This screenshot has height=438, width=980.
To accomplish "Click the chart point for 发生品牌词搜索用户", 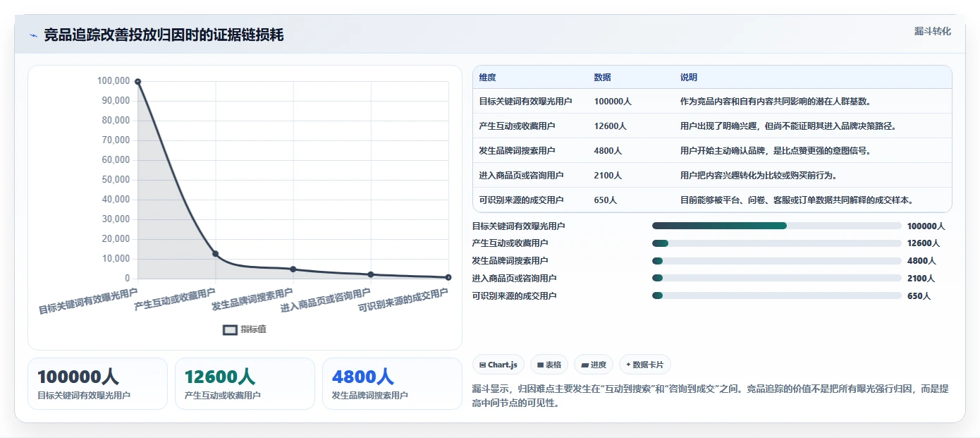I will coord(293,269).
